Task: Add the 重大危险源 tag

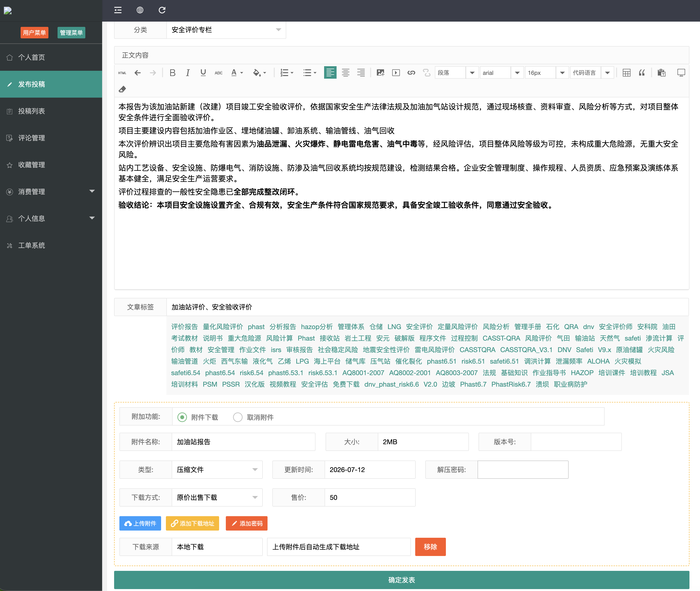Action: point(244,338)
